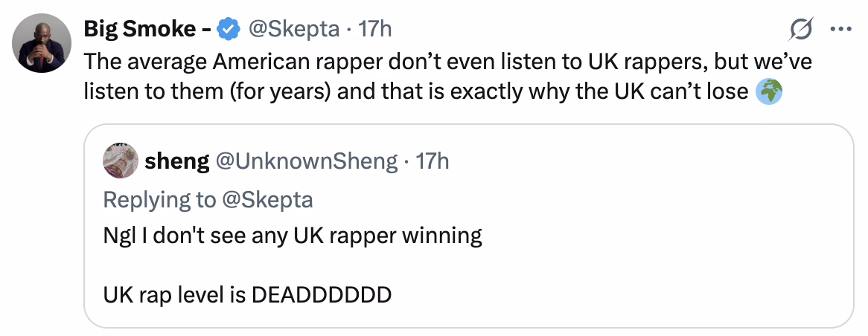
Task: Open Skepta's profile picture
Action: click(41, 42)
